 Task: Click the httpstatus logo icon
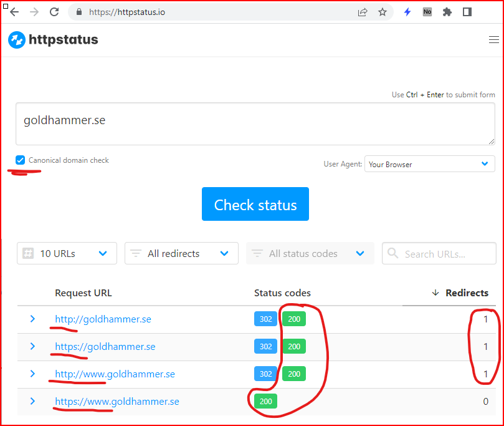click(17, 40)
